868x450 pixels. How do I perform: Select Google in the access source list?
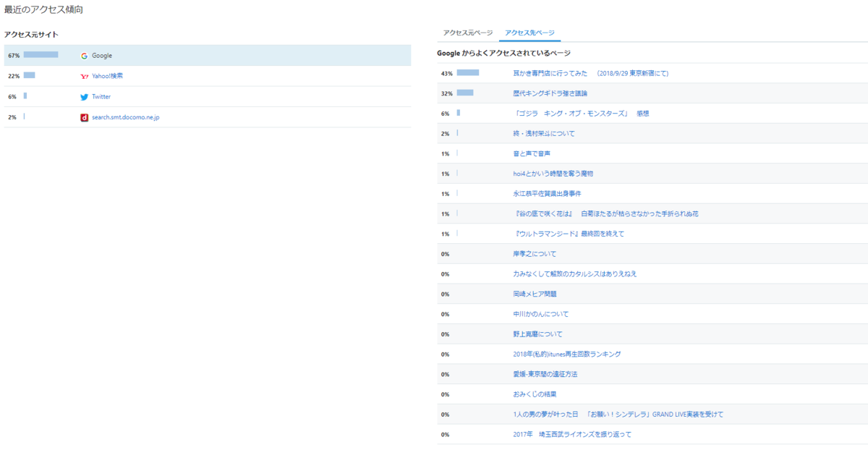207,56
